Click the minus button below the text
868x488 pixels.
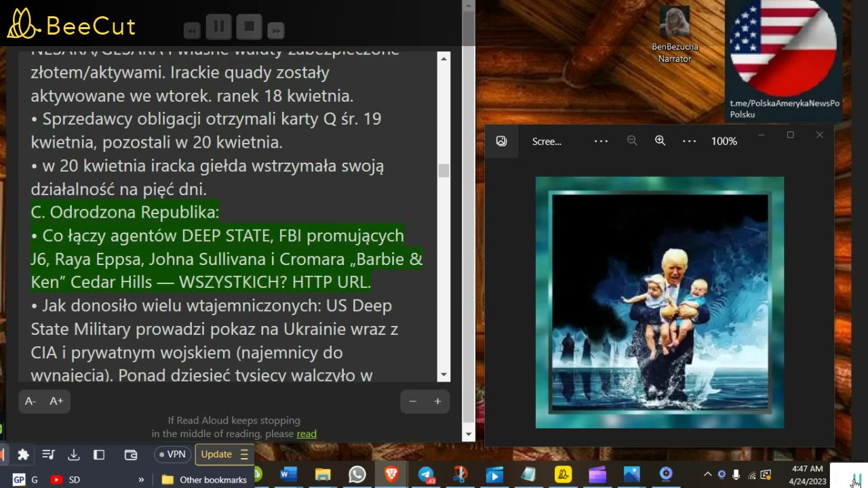click(x=412, y=401)
